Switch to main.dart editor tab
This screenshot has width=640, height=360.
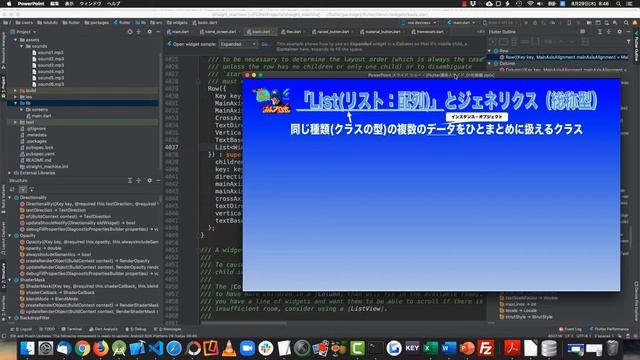178,31
